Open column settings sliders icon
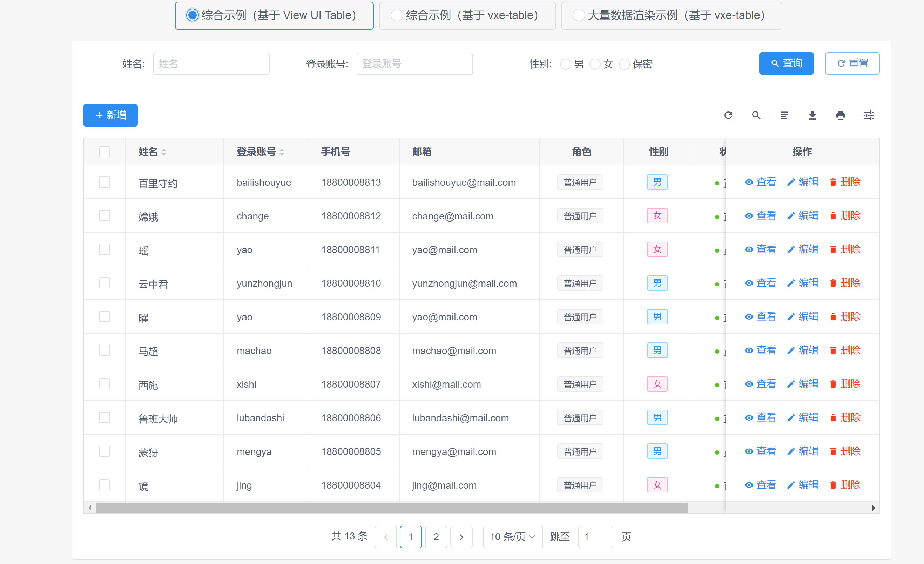This screenshot has height=564, width=924. click(x=869, y=115)
